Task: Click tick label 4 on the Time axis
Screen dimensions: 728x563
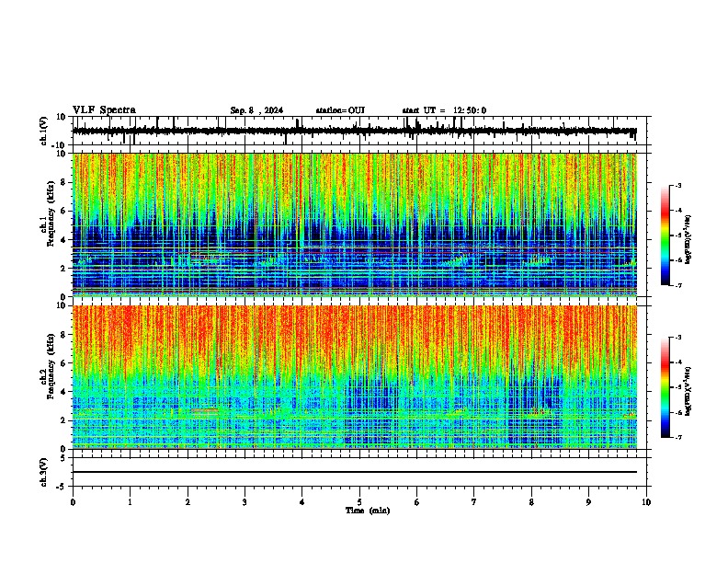Action: coord(302,502)
